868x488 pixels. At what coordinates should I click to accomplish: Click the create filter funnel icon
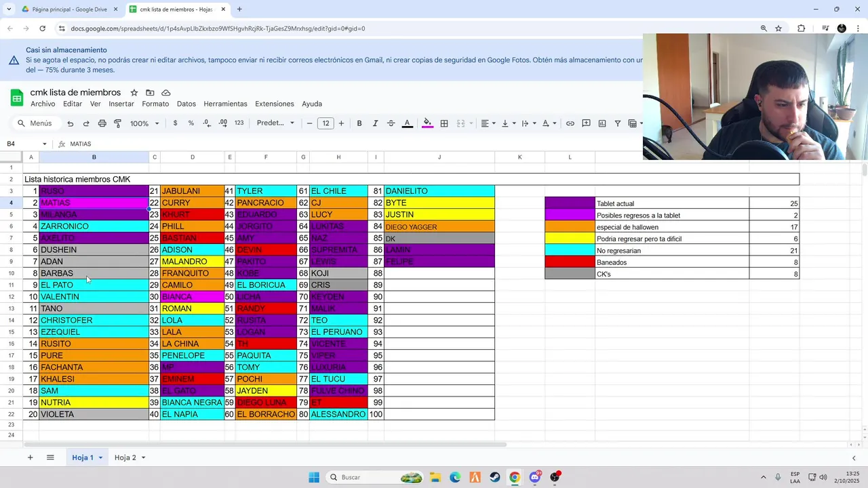click(x=618, y=123)
